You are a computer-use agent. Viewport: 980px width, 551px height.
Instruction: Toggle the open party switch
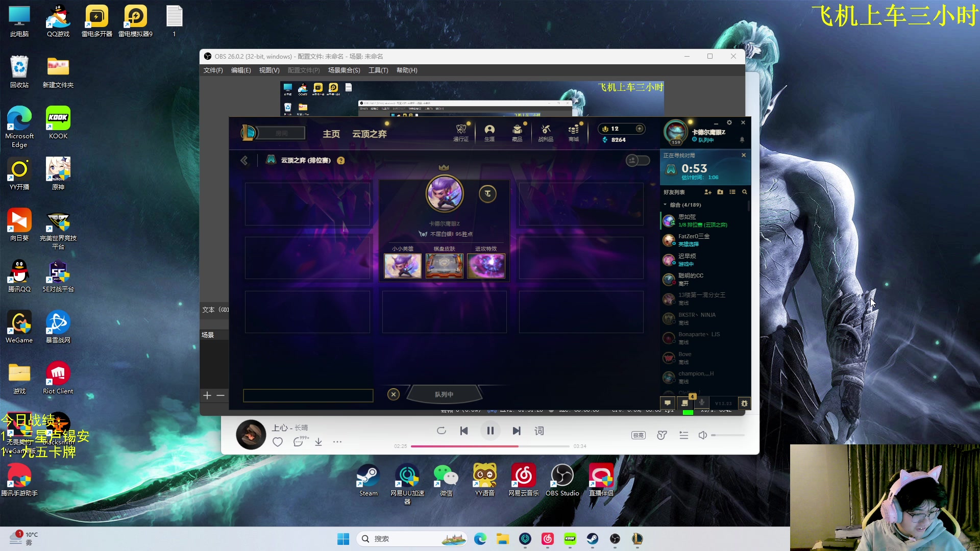[x=638, y=161]
